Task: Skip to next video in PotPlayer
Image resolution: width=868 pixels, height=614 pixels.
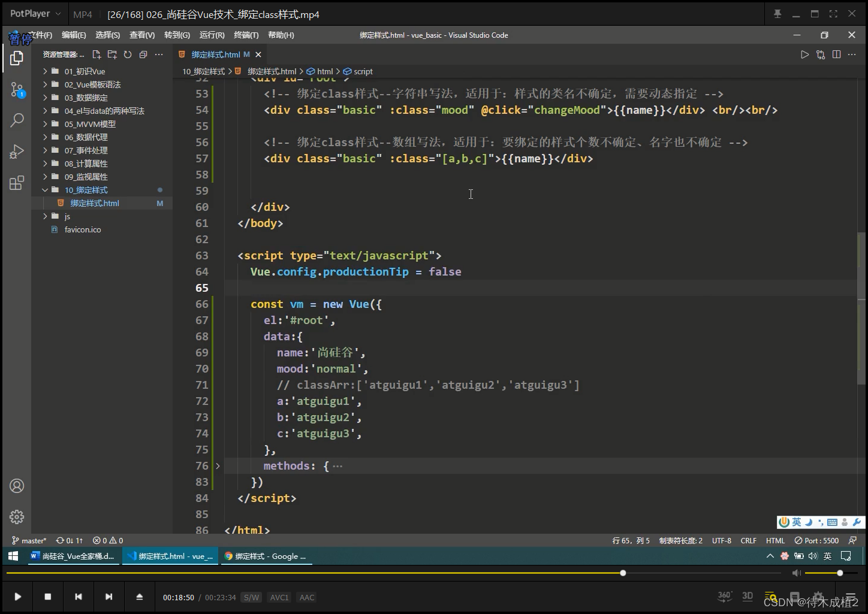Action: (108, 597)
